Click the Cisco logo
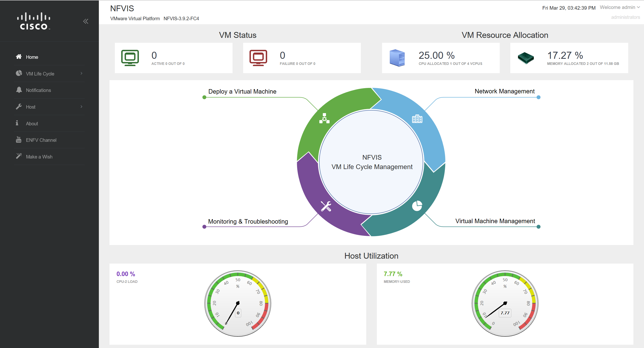 point(34,21)
